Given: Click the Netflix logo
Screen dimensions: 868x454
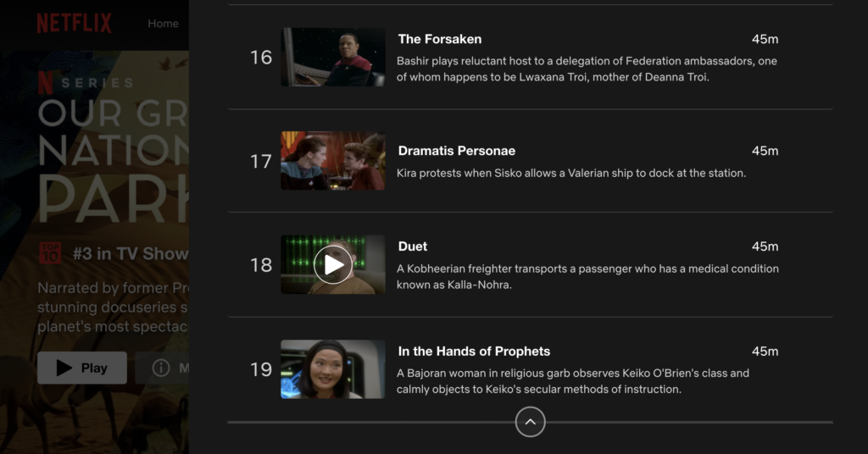Looking at the screenshot, I should (75, 24).
